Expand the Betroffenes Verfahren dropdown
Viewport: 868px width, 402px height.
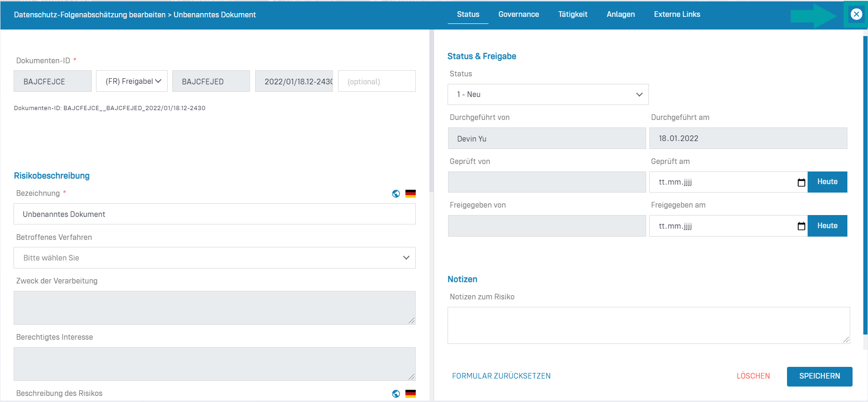pyautogui.click(x=214, y=258)
